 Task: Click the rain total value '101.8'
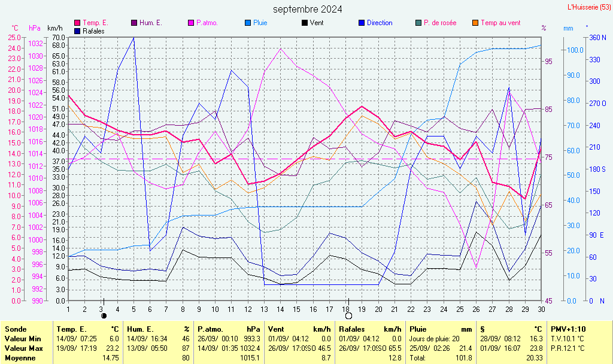[464, 358]
